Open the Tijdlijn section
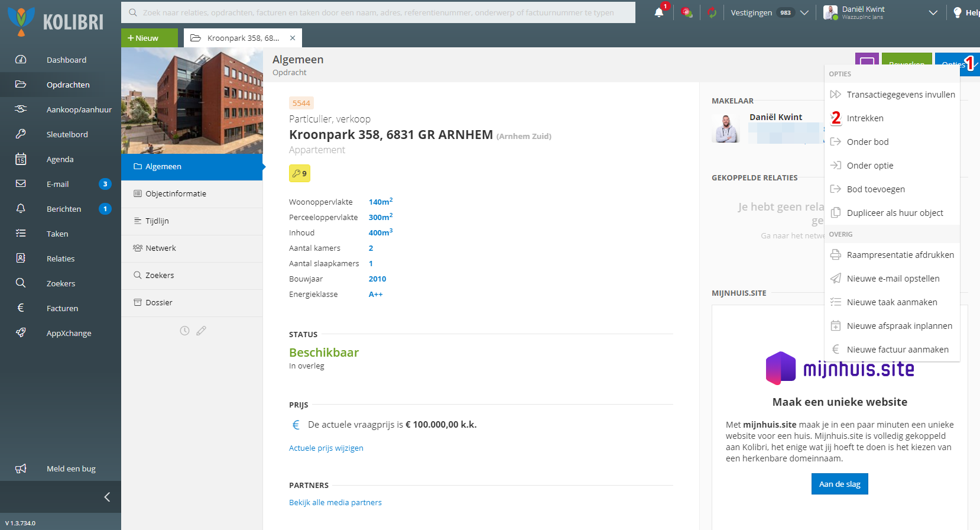Screen dimensions: 980x530 [x=192, y=221]
